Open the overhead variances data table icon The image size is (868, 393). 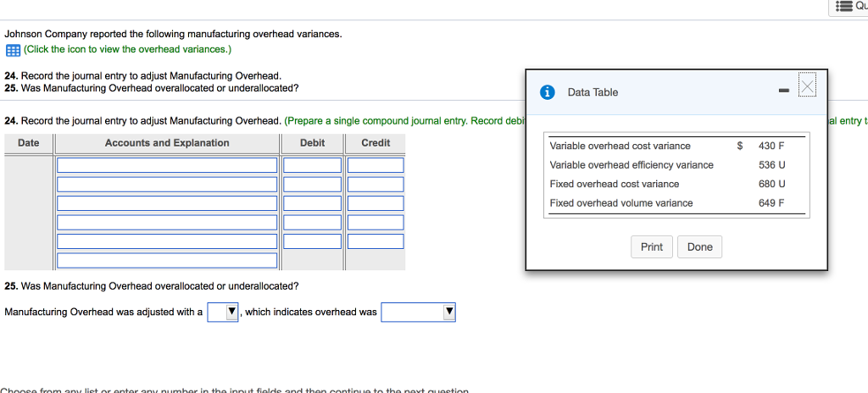point(12,49)
